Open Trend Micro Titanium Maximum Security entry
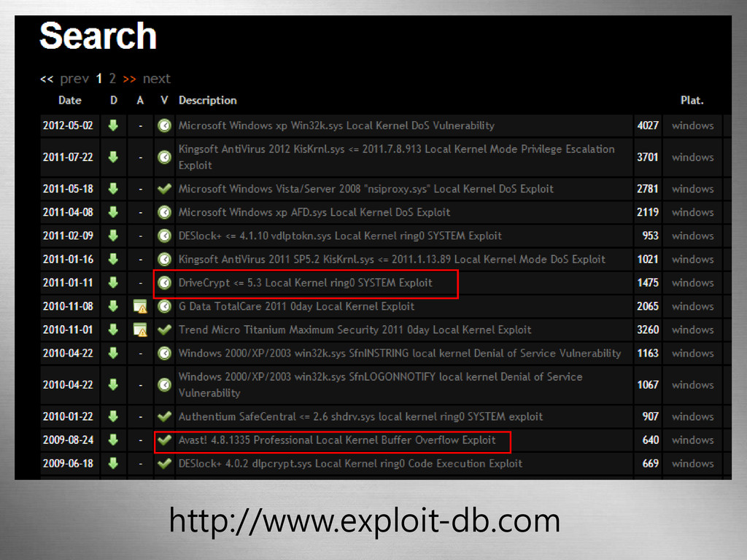 (x=355, y=330)
